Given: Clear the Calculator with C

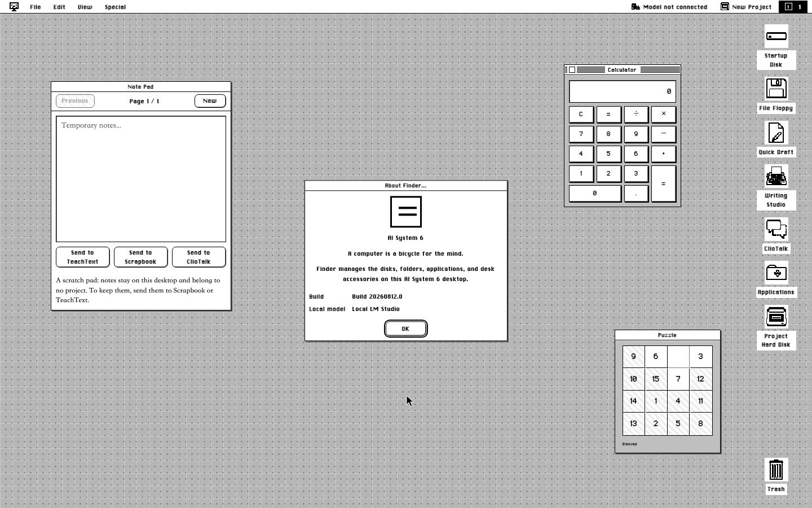Looking at the screenshot, I should click(581, 114).
